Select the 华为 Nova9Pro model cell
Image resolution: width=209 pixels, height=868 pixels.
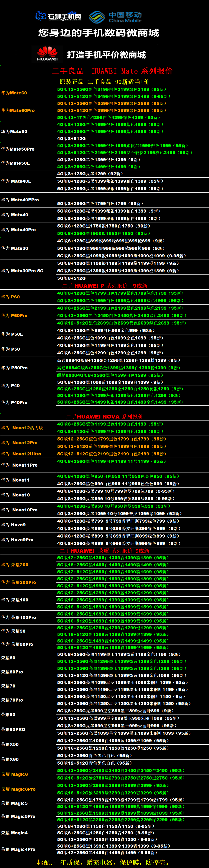tap(28, 540)
